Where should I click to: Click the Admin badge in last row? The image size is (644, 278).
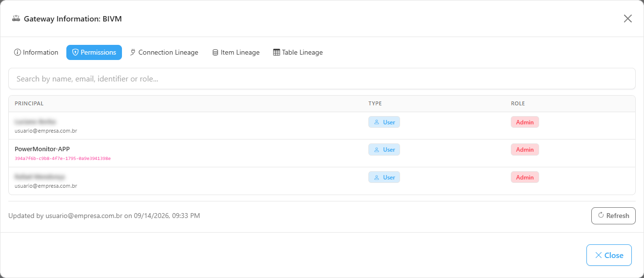point(525,177)
